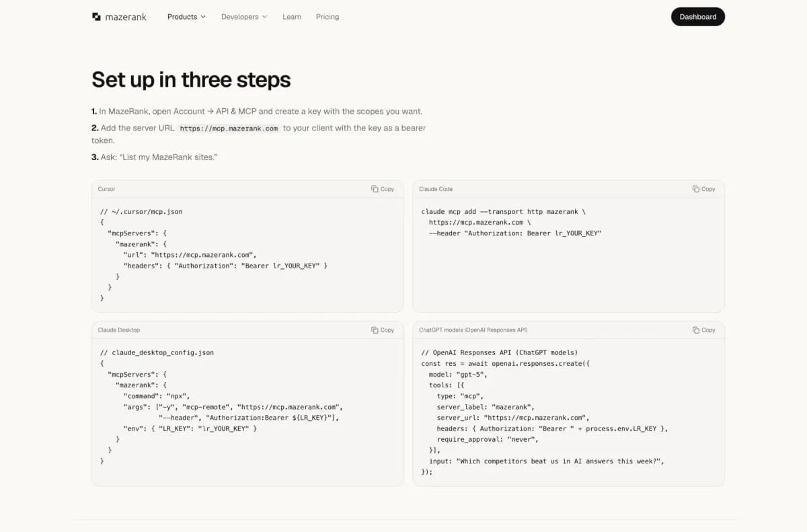Click the "headers" Authorization line in Cursor
This screenshot has height=532, width=807.
click(226, 266)
